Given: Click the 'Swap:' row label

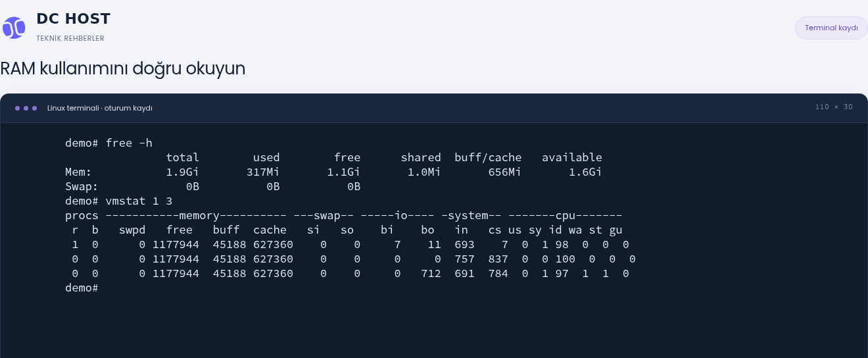Looking at the screenshot, I should click(x=82, y=186).
